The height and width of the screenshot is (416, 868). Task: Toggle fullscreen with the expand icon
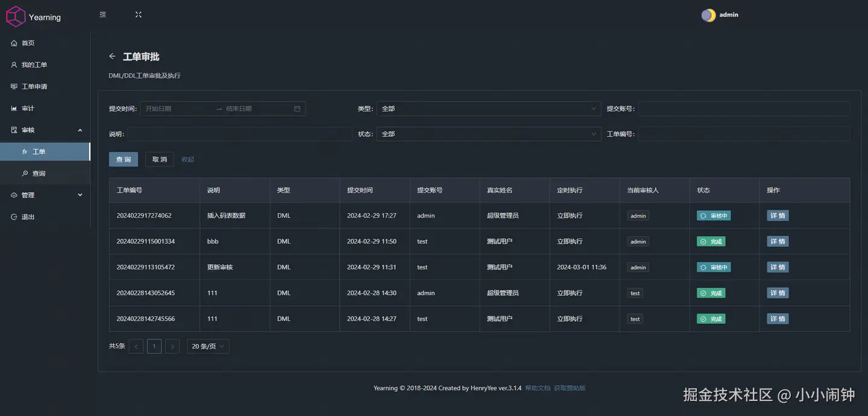(x=139, y=14)
